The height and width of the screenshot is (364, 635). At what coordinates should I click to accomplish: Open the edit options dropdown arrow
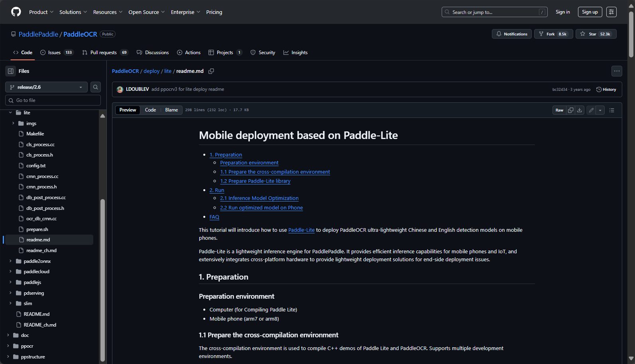600,110
